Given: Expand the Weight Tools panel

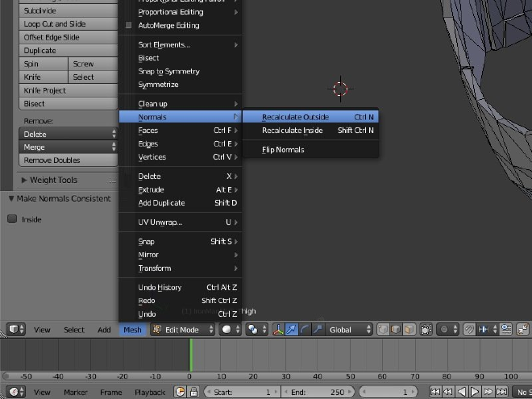Looking at the screenshot, I should click(24, 181).
